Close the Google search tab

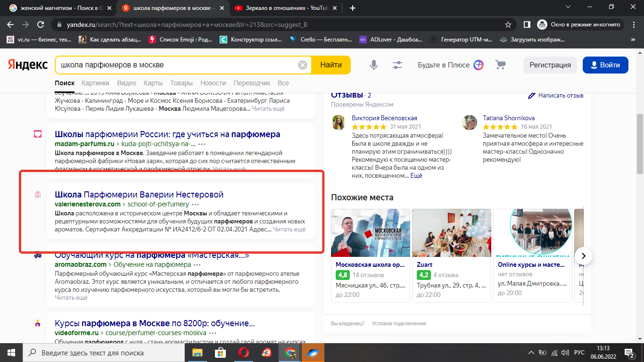click(110, 8)
